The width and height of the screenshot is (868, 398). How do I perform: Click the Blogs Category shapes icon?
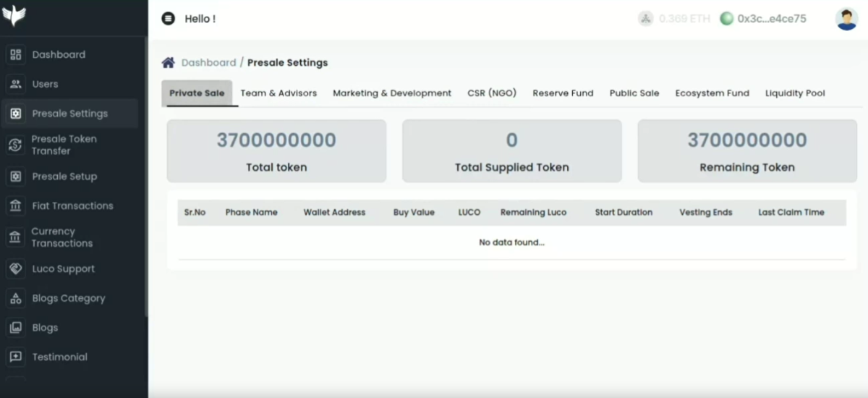[15, 298]
